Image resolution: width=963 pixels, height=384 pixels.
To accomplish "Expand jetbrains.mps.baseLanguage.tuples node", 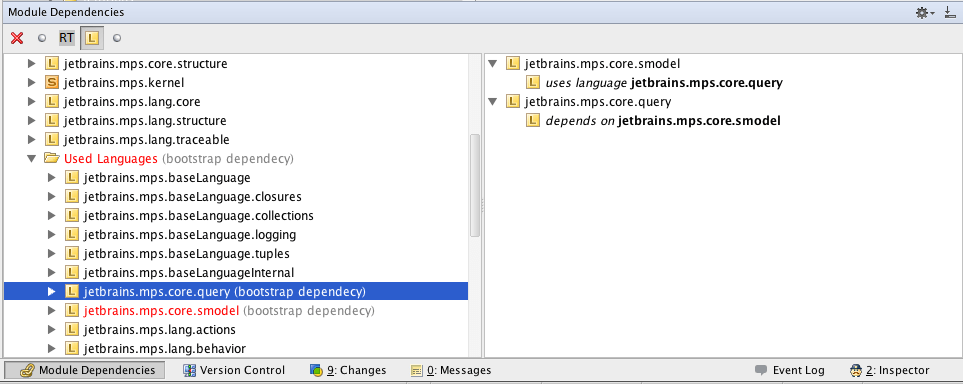I will [52, 254].
